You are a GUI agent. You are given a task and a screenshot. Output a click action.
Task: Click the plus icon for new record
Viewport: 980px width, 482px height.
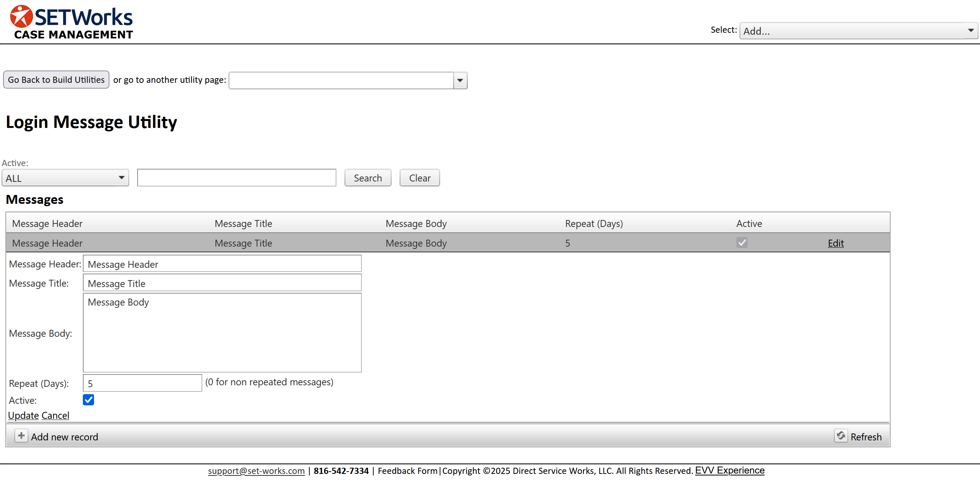(x=21, y=436)
